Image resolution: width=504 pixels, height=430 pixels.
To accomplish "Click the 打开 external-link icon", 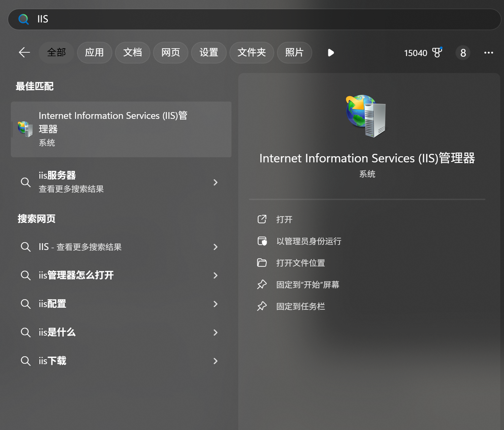I will pyautogui.click(x=262, y=219).
